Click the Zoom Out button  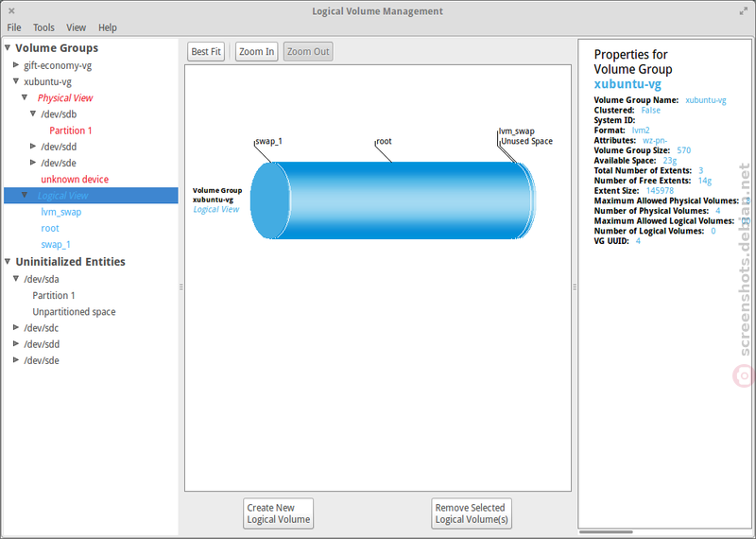pos(308,52)
